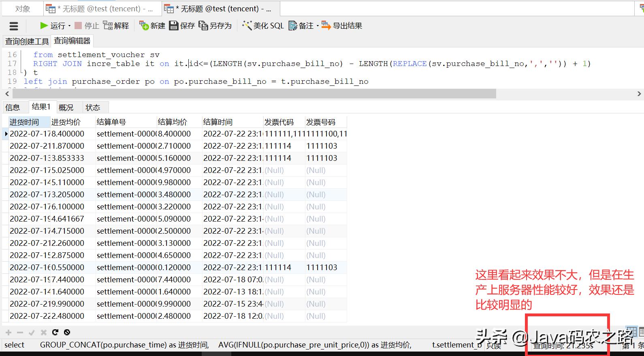Open the 查询编辑器 tab
This screenshot has width=644, height=356.
(72, 41)
